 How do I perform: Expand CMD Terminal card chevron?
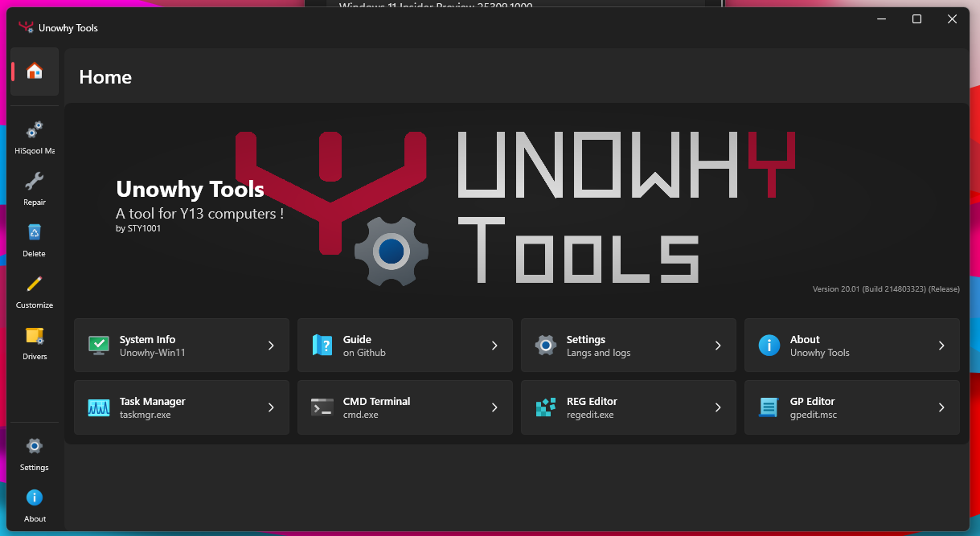[x=494, y=407]
